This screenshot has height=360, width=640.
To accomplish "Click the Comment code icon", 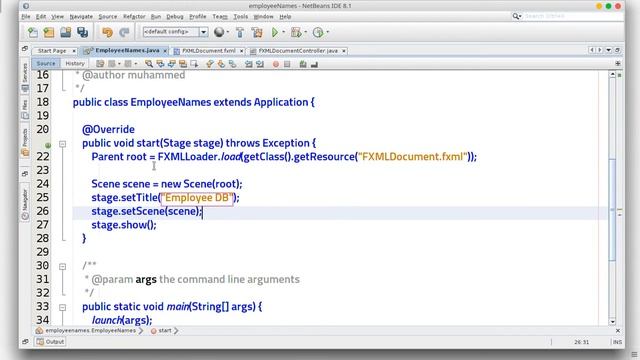I will (303, 64).
